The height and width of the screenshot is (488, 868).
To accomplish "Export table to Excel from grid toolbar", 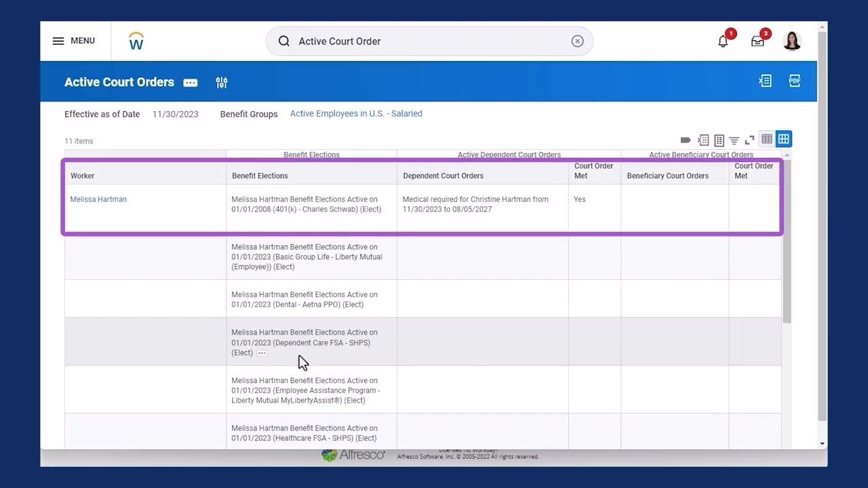I will tap(703, 140).
